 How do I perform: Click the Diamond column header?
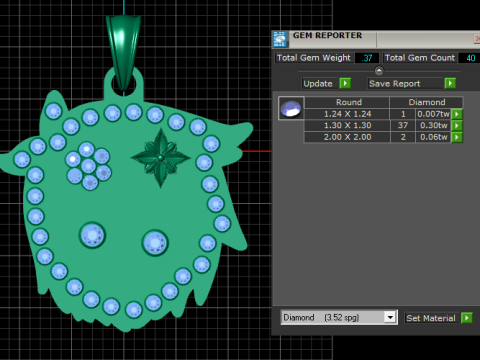(427, 102)
